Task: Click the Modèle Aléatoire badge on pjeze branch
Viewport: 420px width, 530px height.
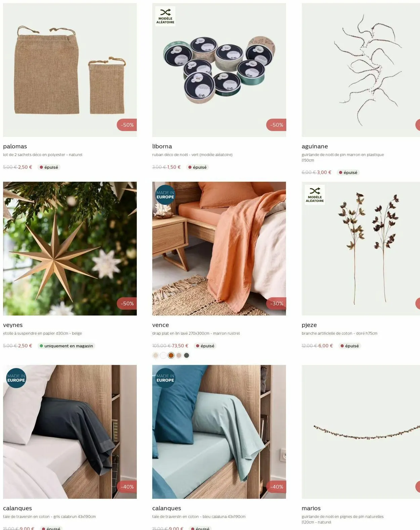Action: [x=315, y=195]
